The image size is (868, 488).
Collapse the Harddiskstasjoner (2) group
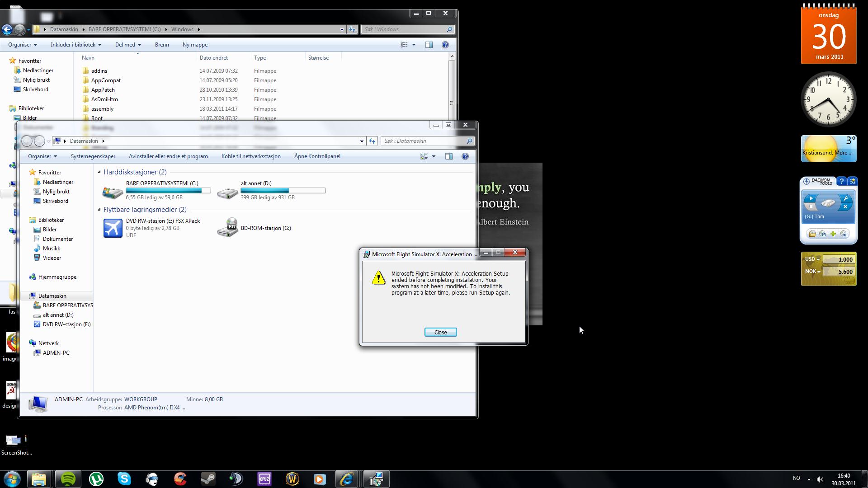[99, 172]
